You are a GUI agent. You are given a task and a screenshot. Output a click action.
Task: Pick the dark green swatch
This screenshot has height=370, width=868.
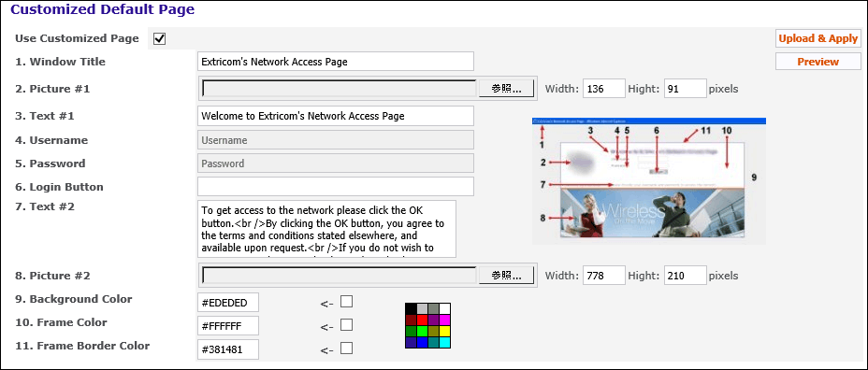point(411,331)
